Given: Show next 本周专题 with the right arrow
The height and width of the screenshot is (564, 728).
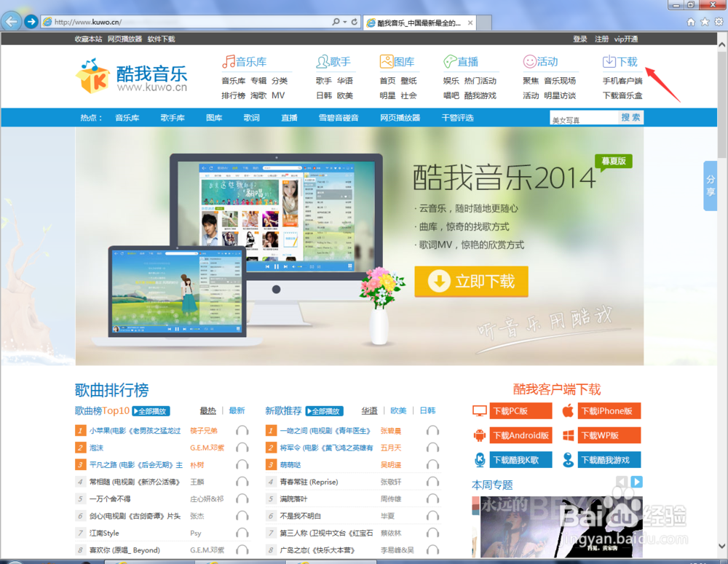Looking at the screenshot, I should [636, 482].
